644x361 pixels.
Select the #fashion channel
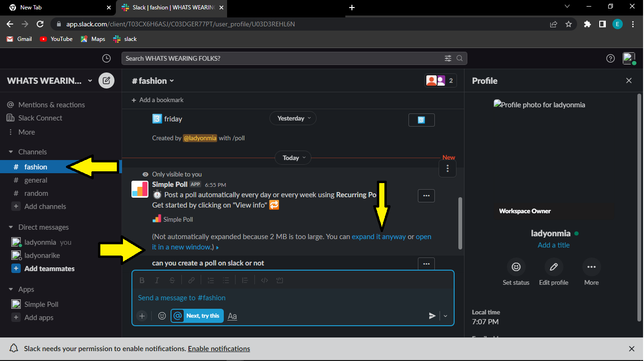[61, 167]
